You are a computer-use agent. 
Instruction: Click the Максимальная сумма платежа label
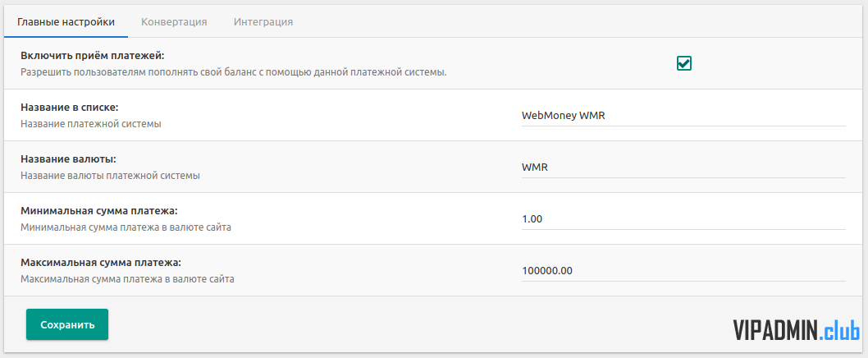coord(101,263)
